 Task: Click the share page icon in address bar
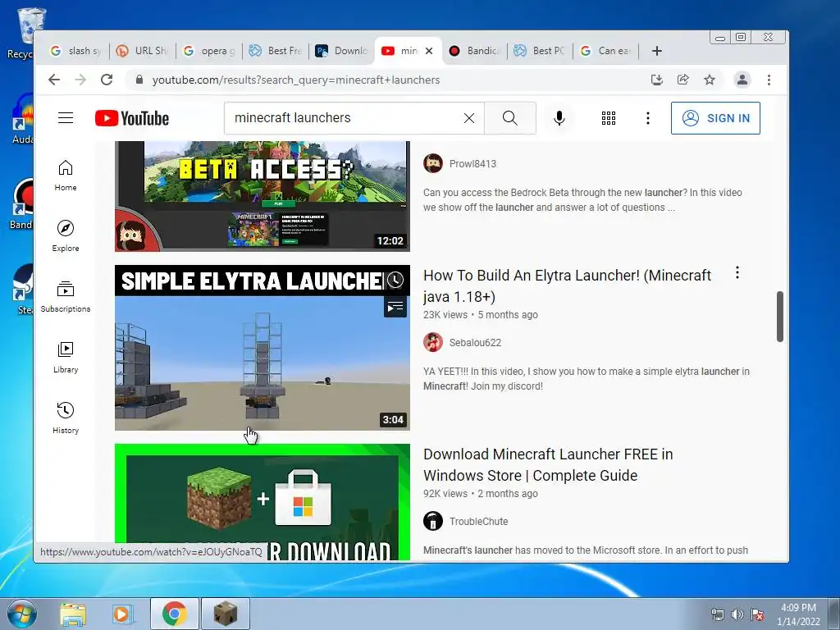[x=683, y=80]
